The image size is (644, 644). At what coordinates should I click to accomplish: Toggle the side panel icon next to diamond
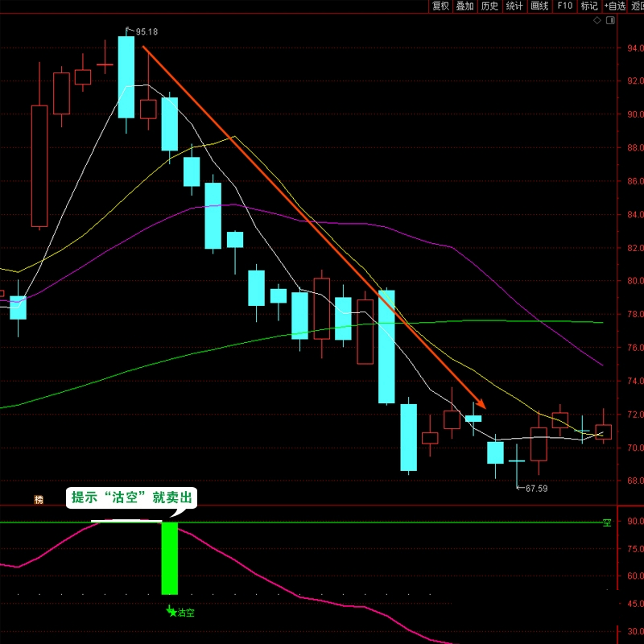pos(610,20)
